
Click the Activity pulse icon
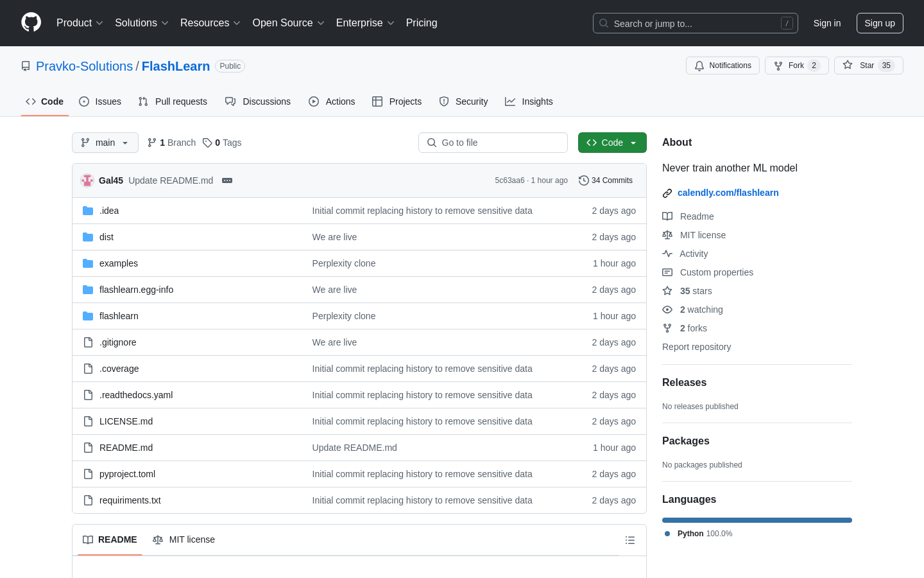click(667, 254)
